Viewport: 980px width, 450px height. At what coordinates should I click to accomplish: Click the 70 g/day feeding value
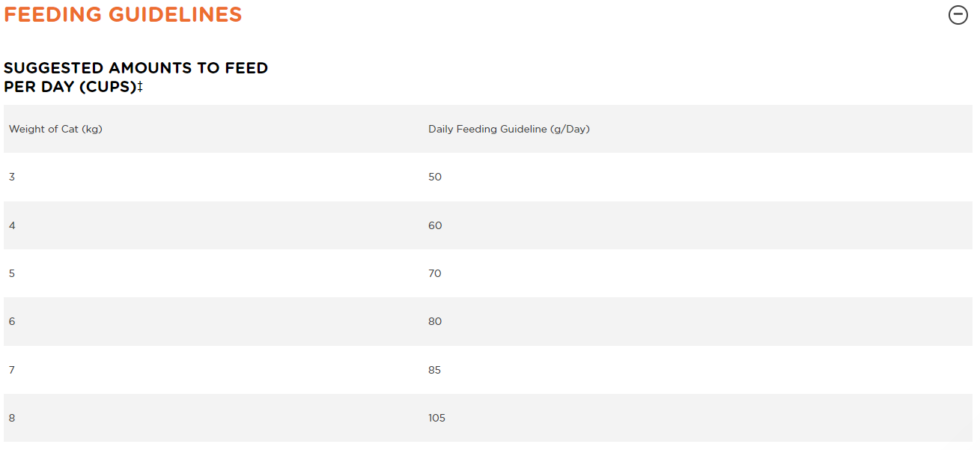[435, 273]
